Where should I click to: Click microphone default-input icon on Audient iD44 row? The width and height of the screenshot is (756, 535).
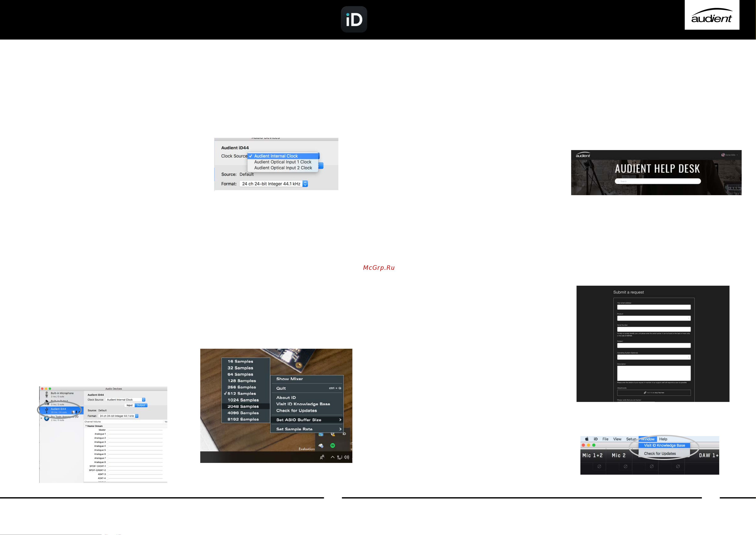[77, 412]
